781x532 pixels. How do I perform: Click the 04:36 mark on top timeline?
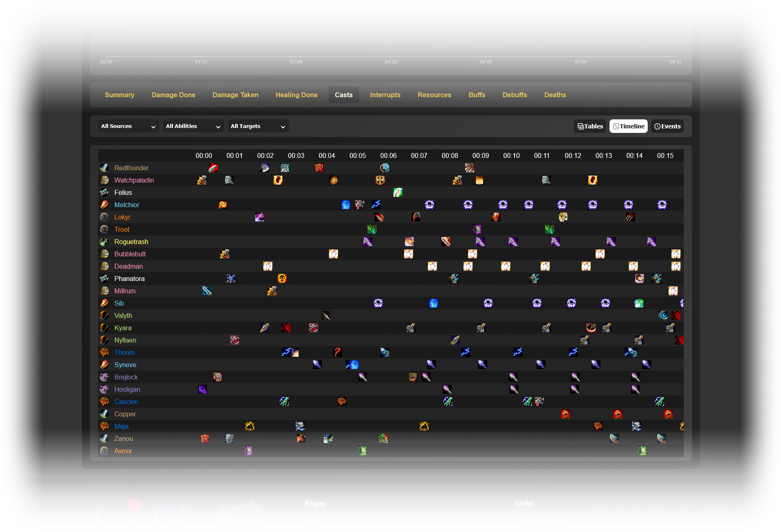point(391,62)
